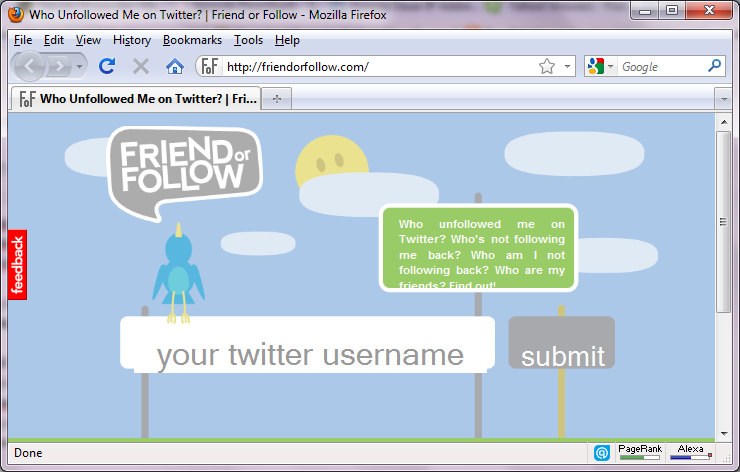Click the Firefox icon in title bar
740x472 pixels.
(x=16, y=15)
